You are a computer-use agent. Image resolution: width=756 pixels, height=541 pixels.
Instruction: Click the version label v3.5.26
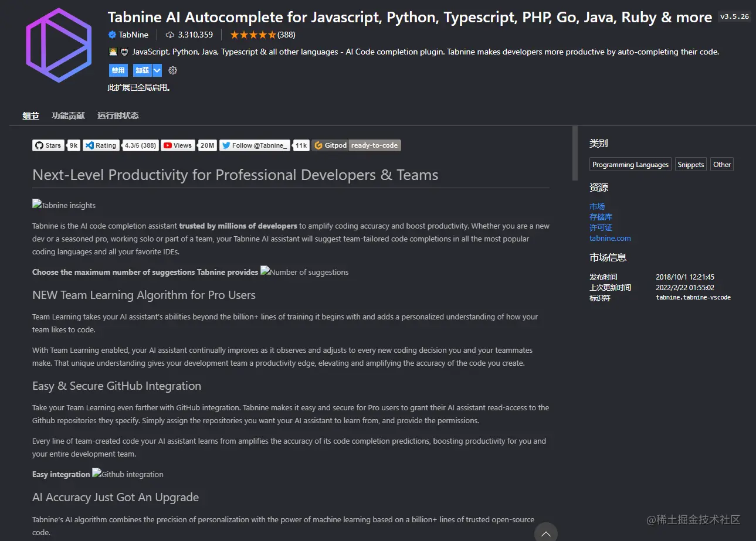tap(734, 16)
